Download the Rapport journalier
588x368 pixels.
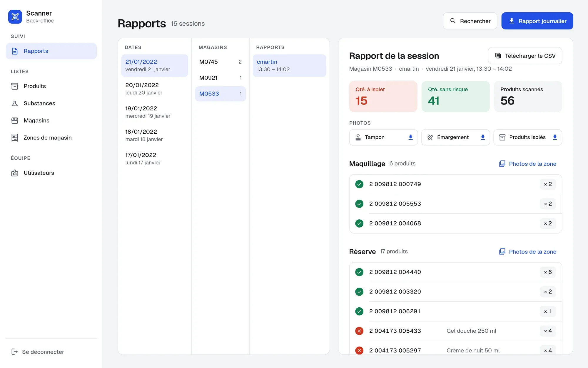pyautogui.click(x=537, y=21)
